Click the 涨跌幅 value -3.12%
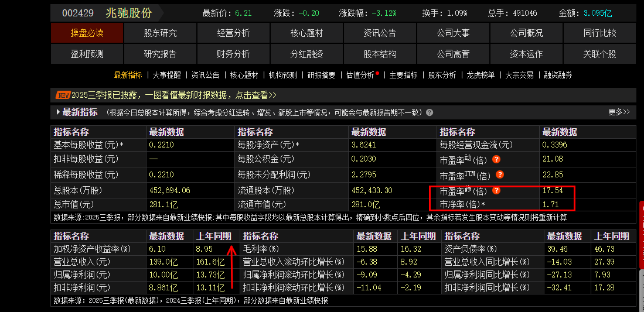 point(384,13)
